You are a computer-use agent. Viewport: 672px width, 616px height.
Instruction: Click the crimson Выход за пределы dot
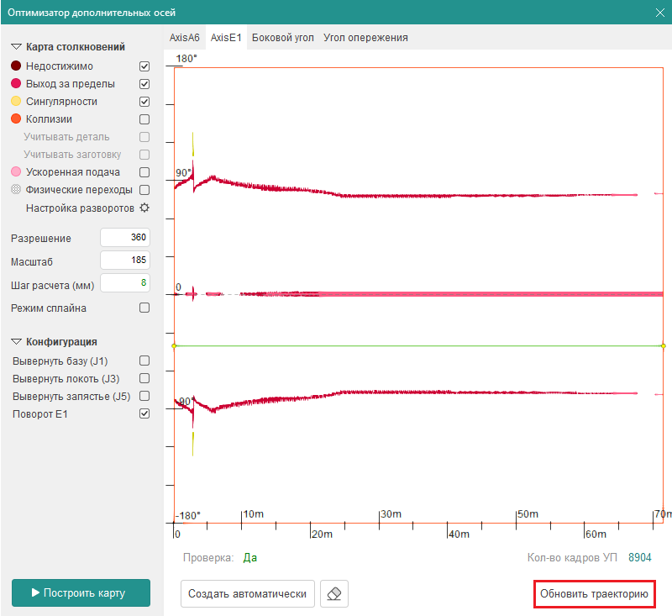point(16,84)
